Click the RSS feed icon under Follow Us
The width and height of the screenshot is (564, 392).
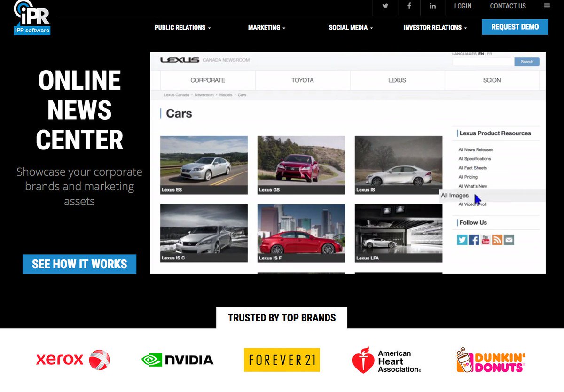pos(497,240)
